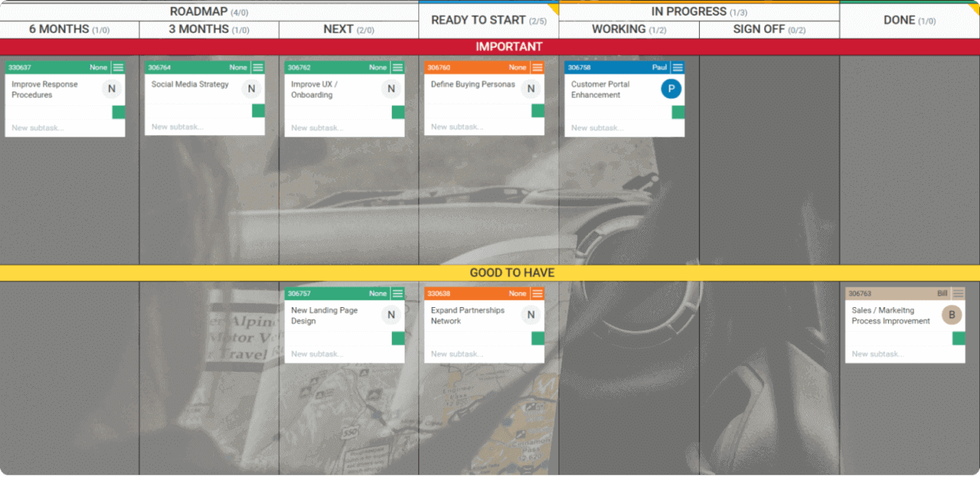980x477 pixels.
Task: Select the DONE column header
Action: (x=910, y=20)
